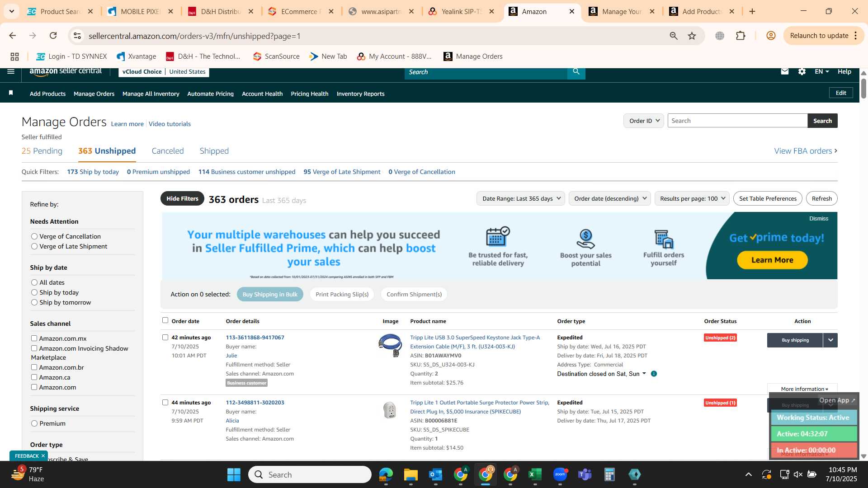
Task: Bookmark this page with the star icon
Action: (x=692, y=36)
